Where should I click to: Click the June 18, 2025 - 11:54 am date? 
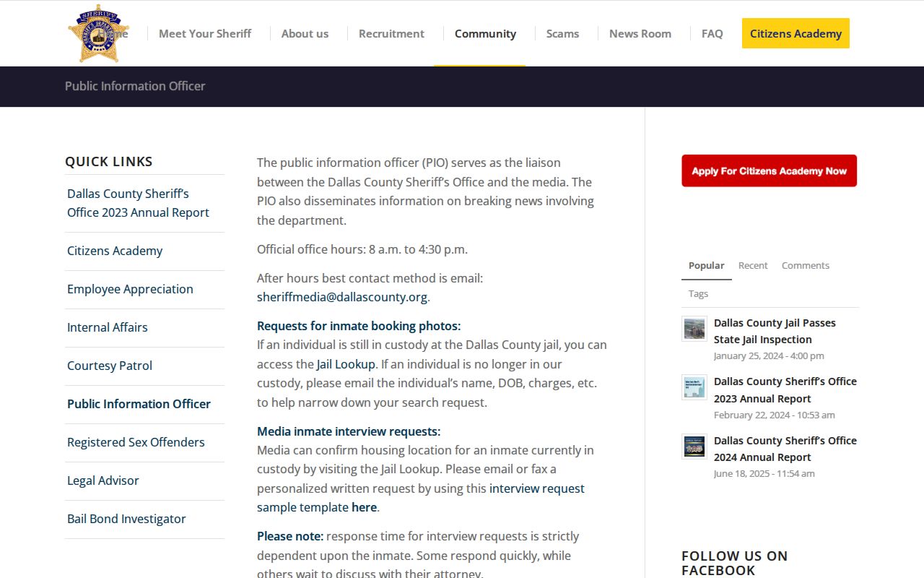tap(764, 474)
